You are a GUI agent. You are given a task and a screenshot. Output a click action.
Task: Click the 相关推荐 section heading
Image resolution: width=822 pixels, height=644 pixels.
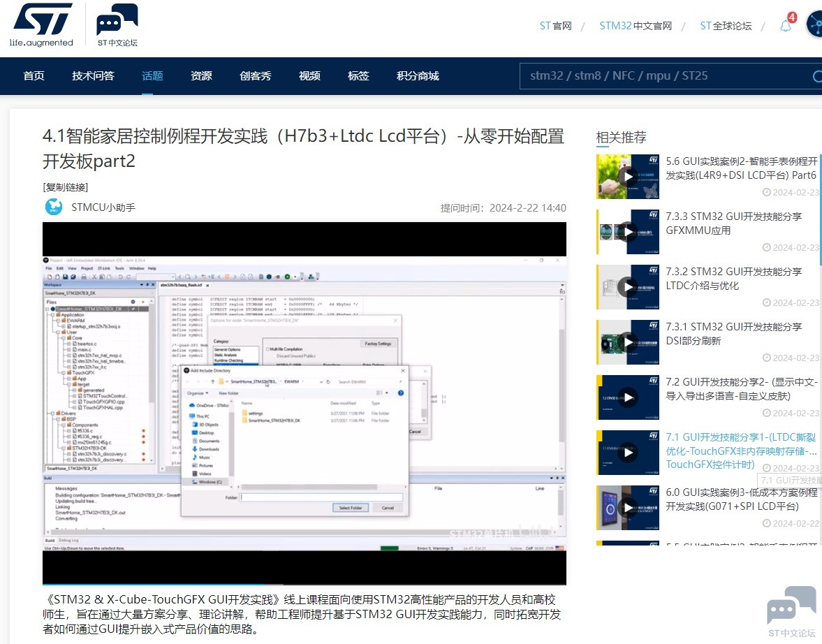coord(622,138)
